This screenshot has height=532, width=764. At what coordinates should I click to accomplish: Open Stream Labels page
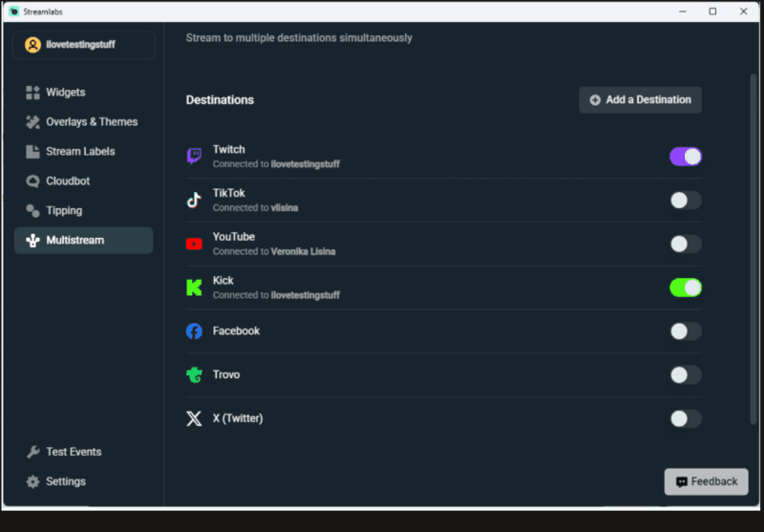83,152
